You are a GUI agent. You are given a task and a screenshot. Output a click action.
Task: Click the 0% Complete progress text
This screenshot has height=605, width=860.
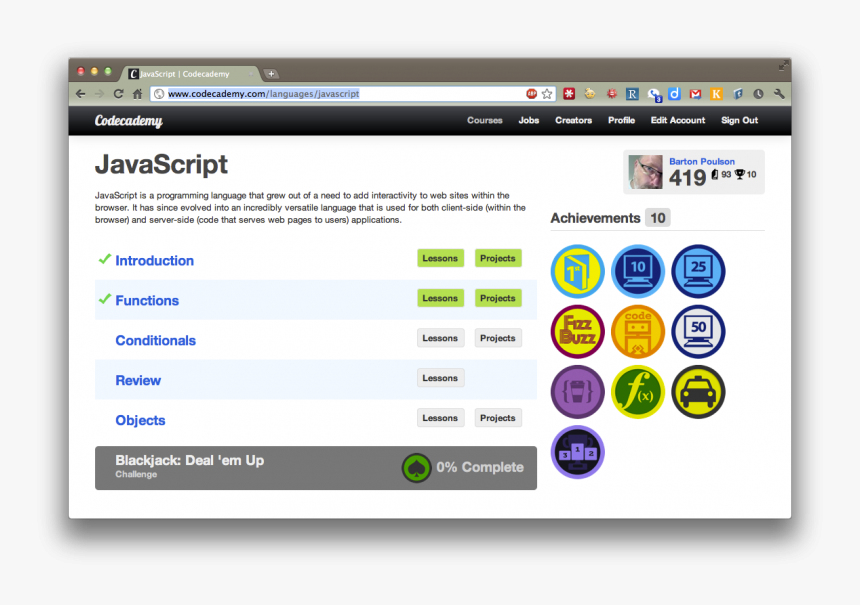coord(480,467)
